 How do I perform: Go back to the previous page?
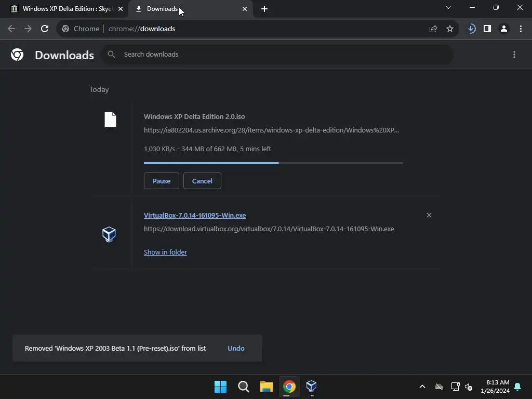11,29
